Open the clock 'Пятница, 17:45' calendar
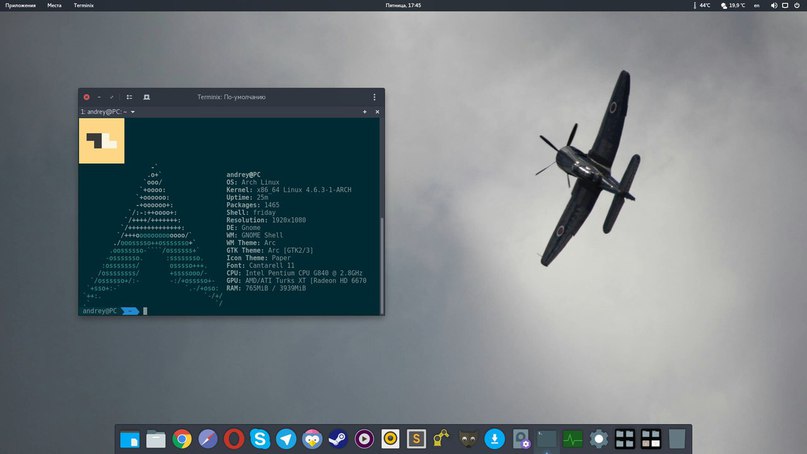Viewport: 807px width, 454px height. tap(403, 5)
